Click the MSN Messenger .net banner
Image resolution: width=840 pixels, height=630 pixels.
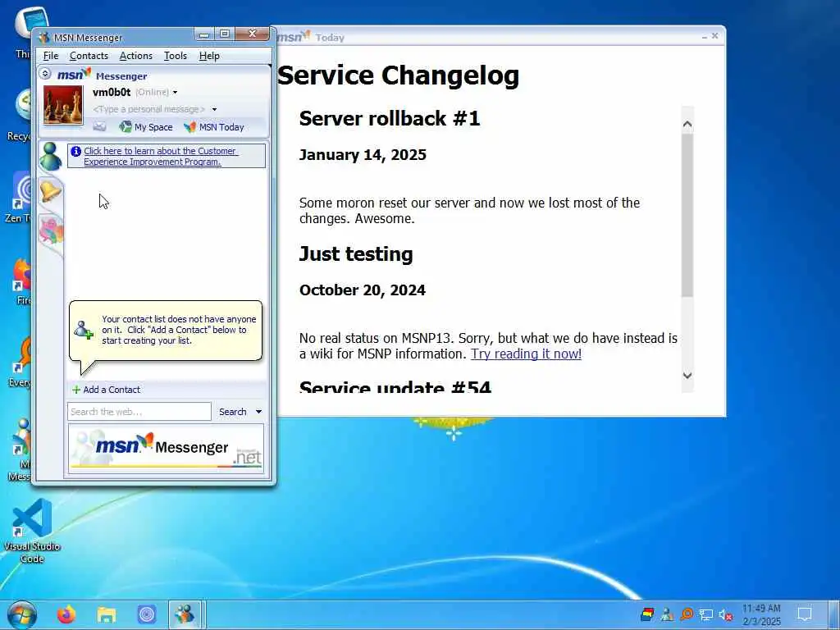click(166, 449)
